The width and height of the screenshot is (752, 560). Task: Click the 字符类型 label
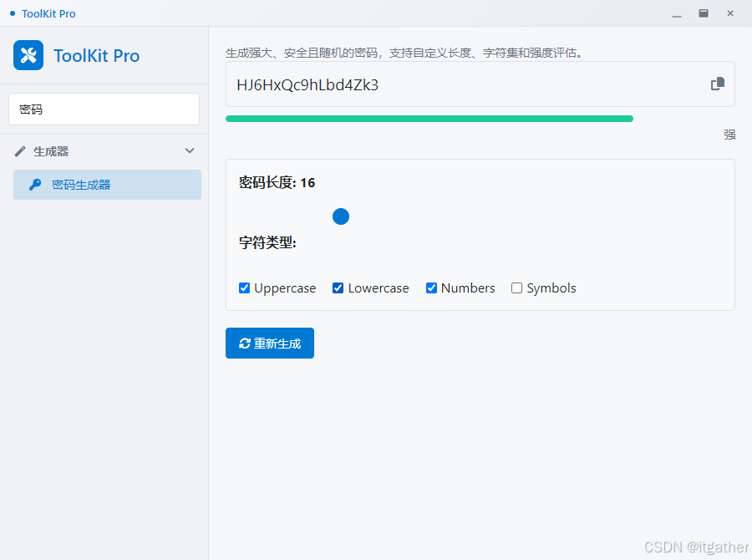[x=267, y=243]
